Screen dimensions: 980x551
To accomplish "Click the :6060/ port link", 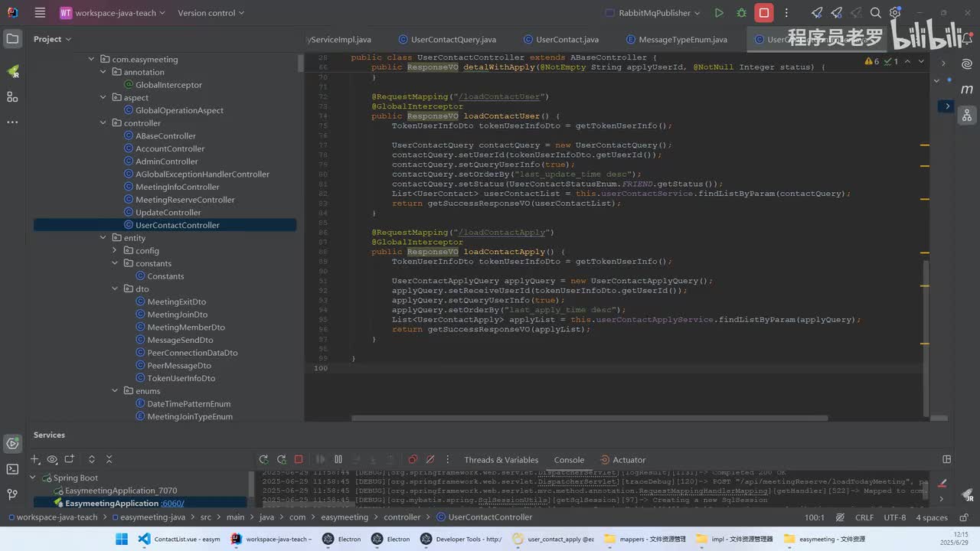I will coord(172,504).
